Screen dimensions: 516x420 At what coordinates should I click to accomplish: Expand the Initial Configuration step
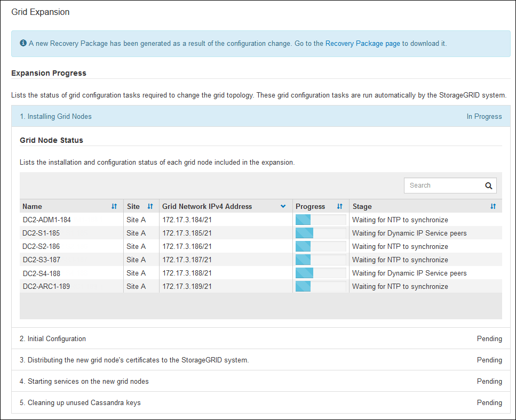(x=57, y=338)
